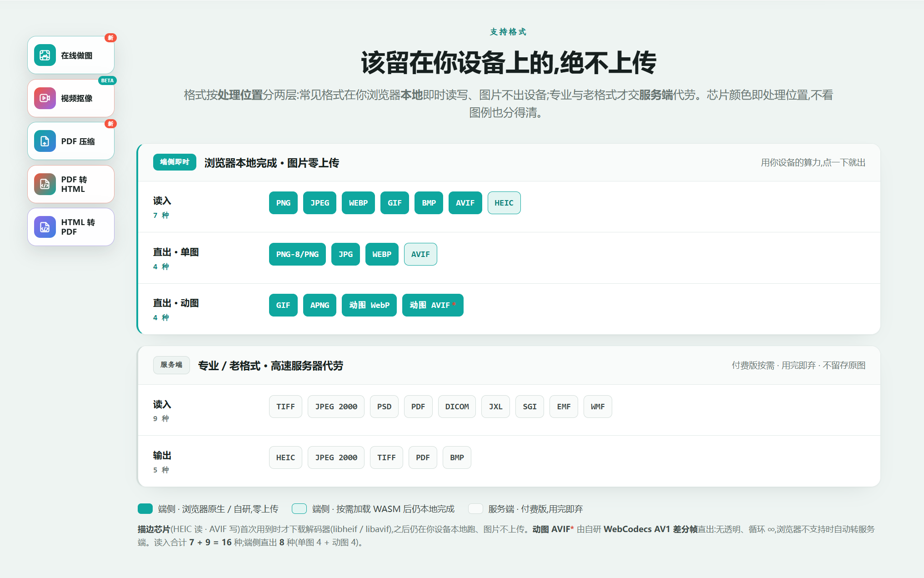Click the 直出·动图 row label
This screenshot has width=924, height=578.
click(x=176, y=303)
